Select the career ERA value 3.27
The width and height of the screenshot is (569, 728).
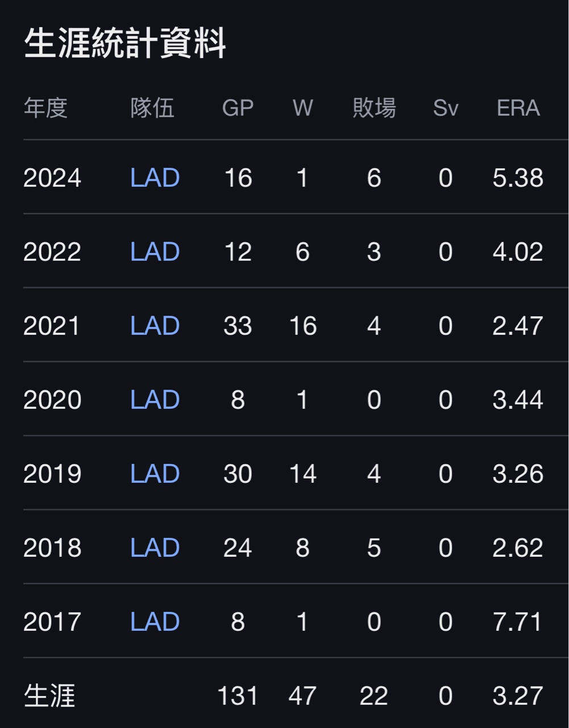pyautogui.click(x=518, y=696)
